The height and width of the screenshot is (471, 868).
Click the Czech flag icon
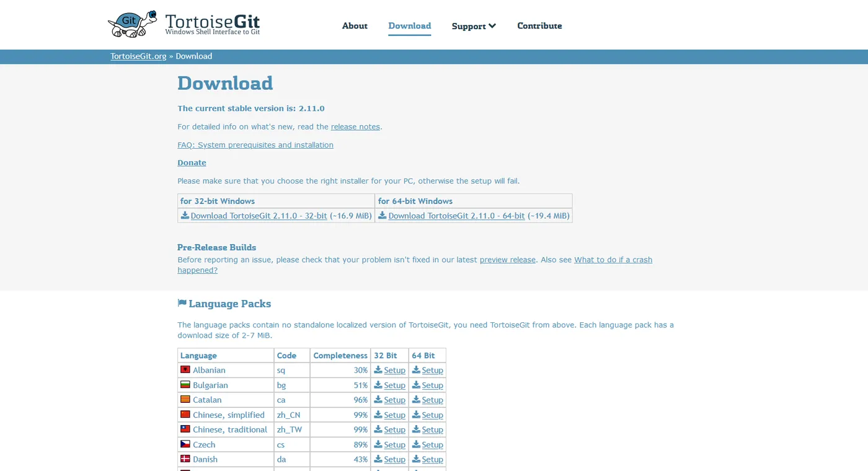(x=185, y=444)
